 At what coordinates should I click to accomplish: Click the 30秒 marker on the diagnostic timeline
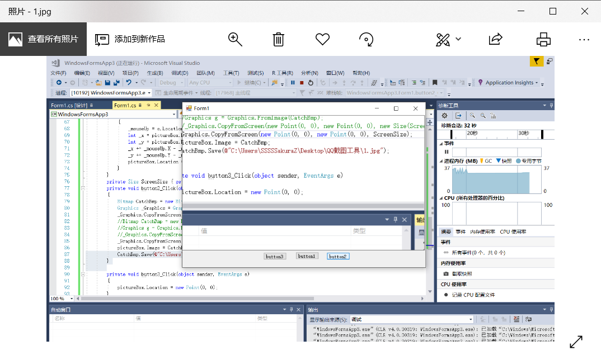[x=525, y=133]
